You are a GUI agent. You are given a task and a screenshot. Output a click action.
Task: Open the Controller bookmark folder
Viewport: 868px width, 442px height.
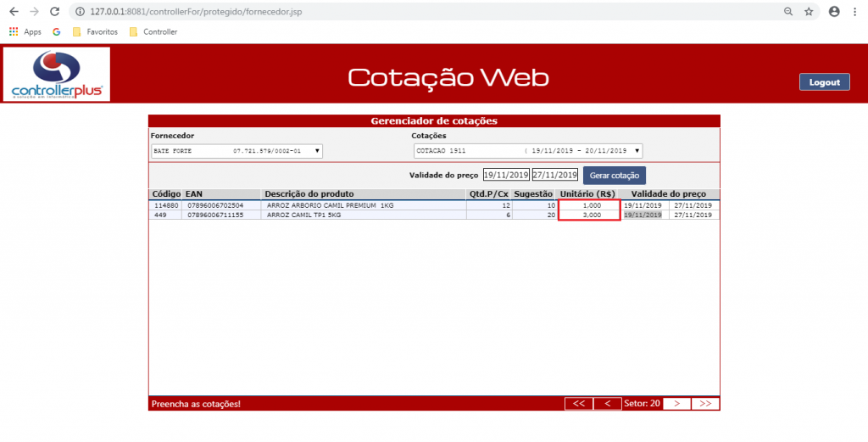(x=153, y=31)
